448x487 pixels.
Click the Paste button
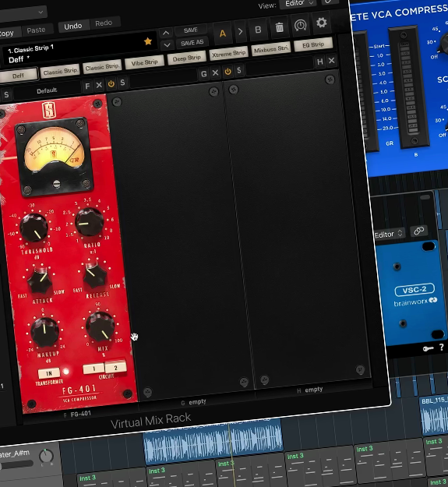[36, 30]
